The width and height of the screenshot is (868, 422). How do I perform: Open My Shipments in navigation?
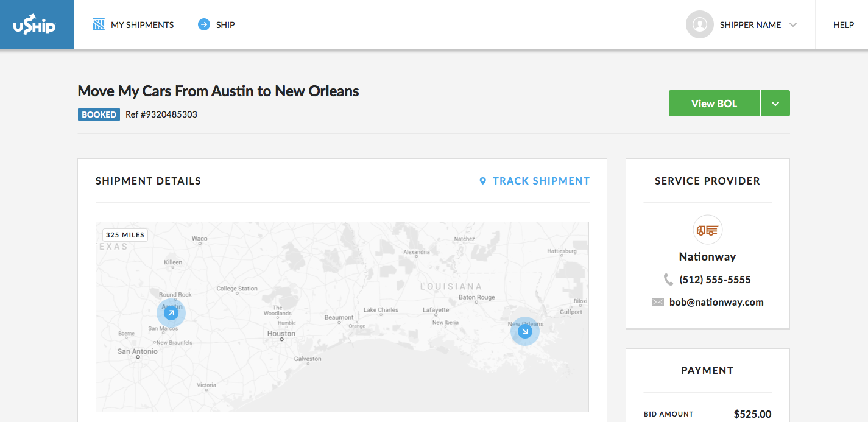coord(142,25)
